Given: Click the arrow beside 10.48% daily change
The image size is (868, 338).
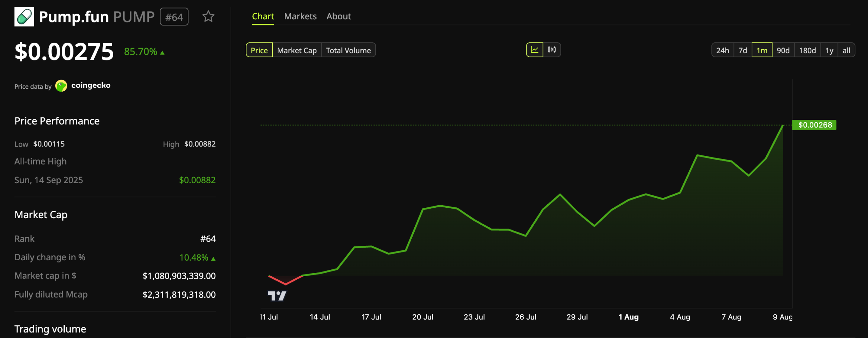Looking at the screenshot, I should coord(213,259).
